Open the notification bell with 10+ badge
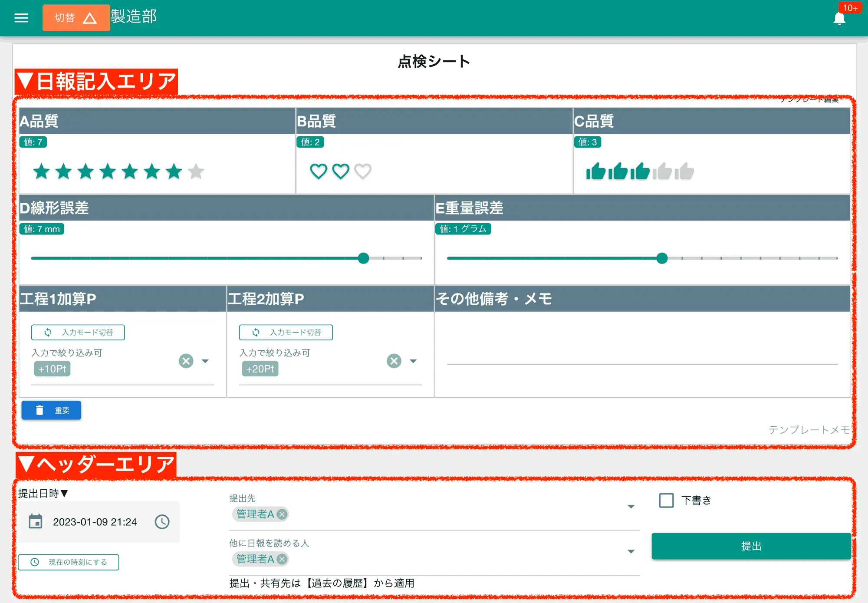This screenshot has width=868, height=603. pyautogui.click(x=840, y=18)
